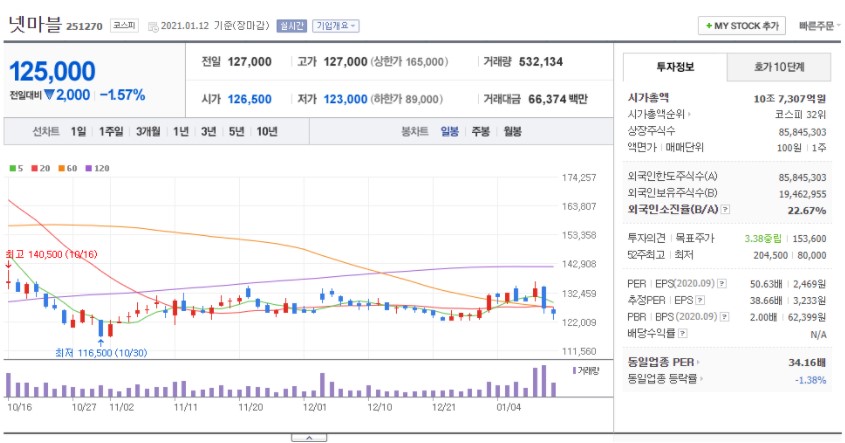Click help icon next to PBR BPS(2020.09)

pos(725,317)
